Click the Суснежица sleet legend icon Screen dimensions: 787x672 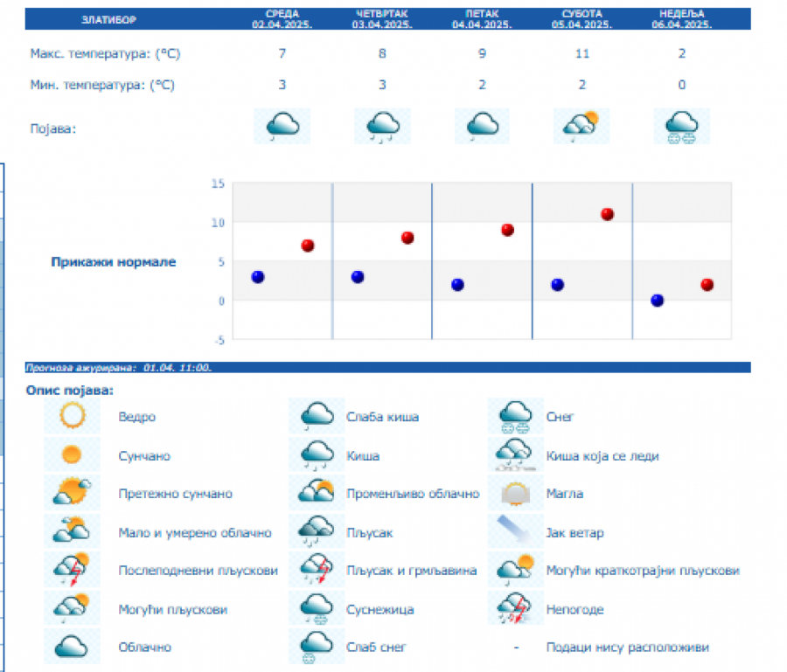click(317, 609)
